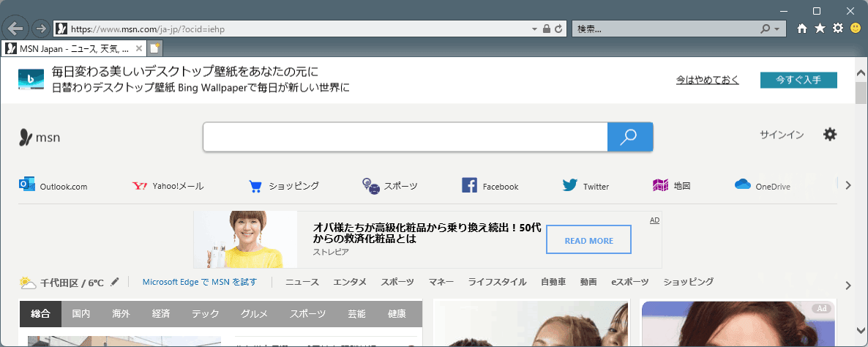This screenshot has width=868, height=347.
Task: Open マネー navigation item
Action: (441, 283)
